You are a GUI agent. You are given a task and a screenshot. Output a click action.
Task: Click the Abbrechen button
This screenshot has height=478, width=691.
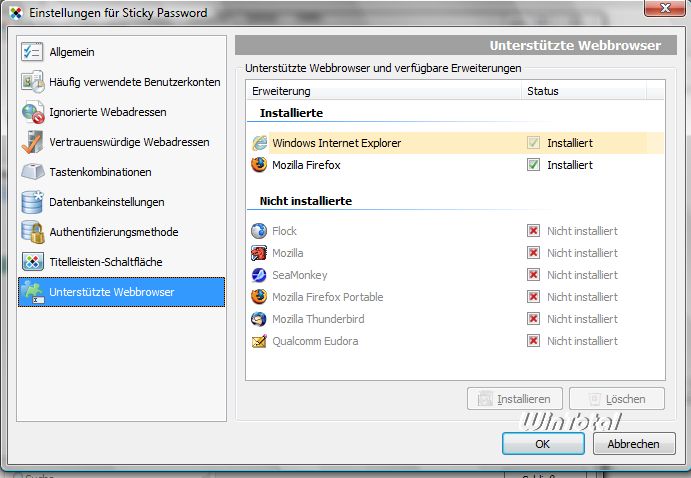[634, 444]
